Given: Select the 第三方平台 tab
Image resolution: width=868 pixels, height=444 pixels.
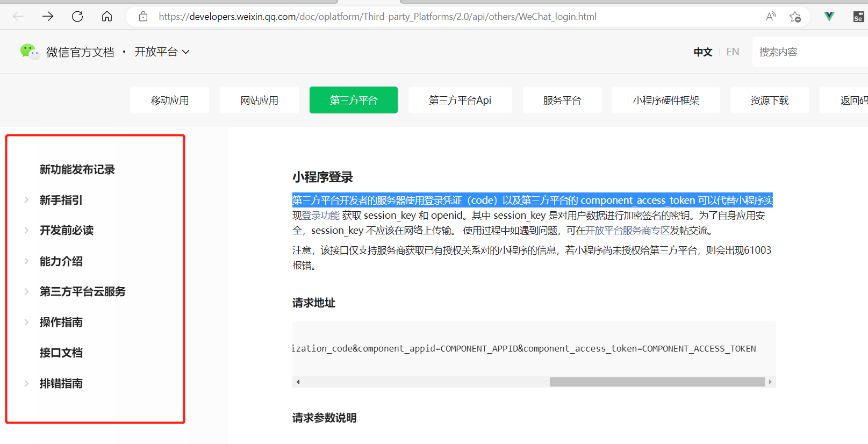Looking at the screenshot, I should click(x=354, y=100).
